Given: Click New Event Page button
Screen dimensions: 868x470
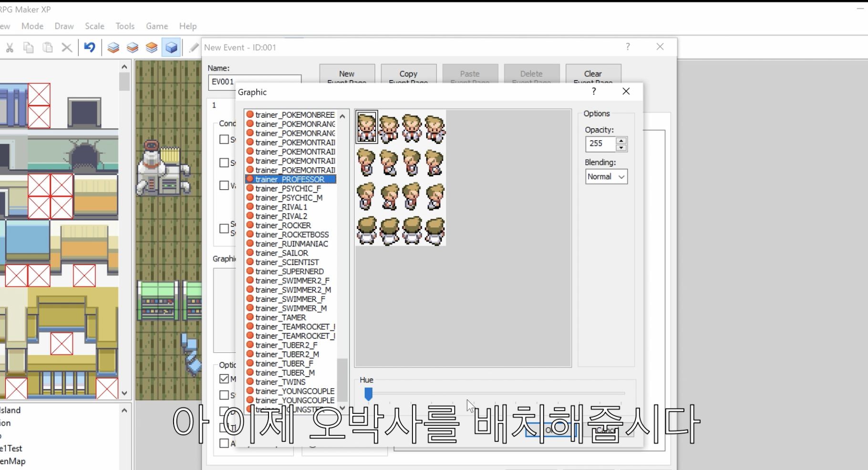Looking at the screenshot, I should coord(347,74).
